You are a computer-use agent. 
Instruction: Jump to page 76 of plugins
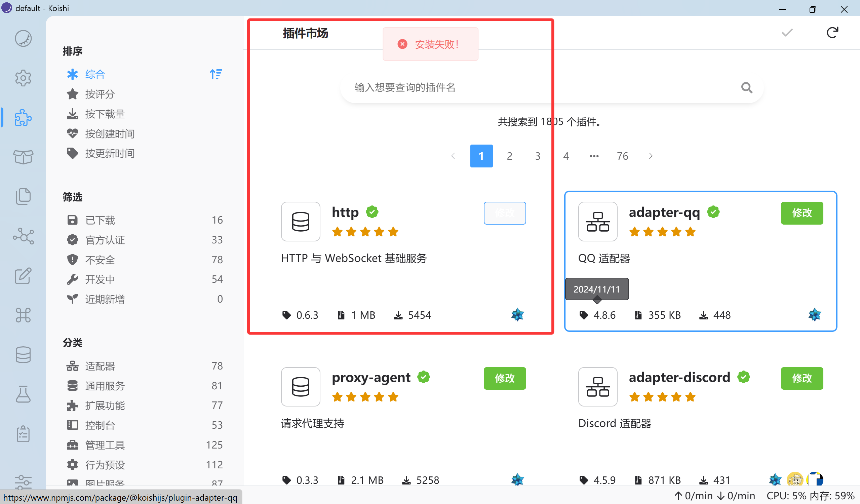point(623,156)
